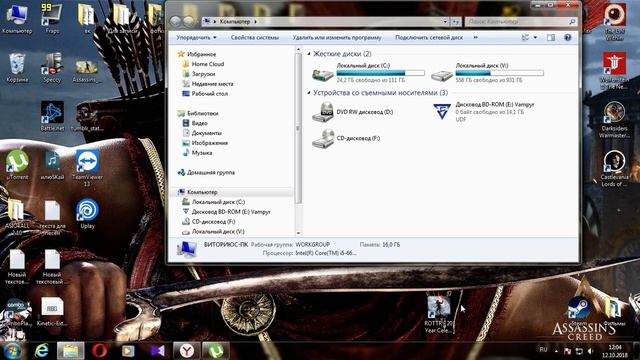Open the Корзина recycle bin icon
This screenshot has width=640, height=360.
[x=17, y=67]
